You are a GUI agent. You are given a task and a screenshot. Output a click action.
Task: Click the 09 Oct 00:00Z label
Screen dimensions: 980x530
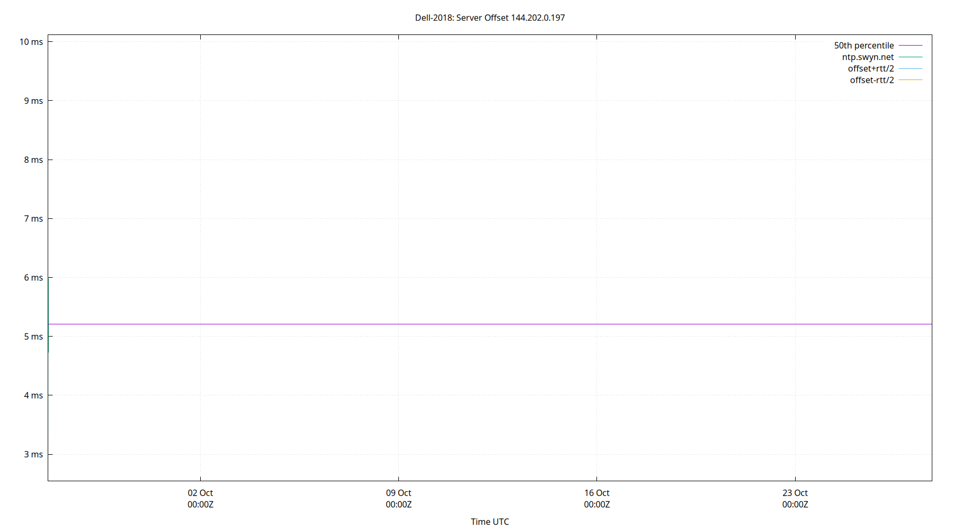398,498
